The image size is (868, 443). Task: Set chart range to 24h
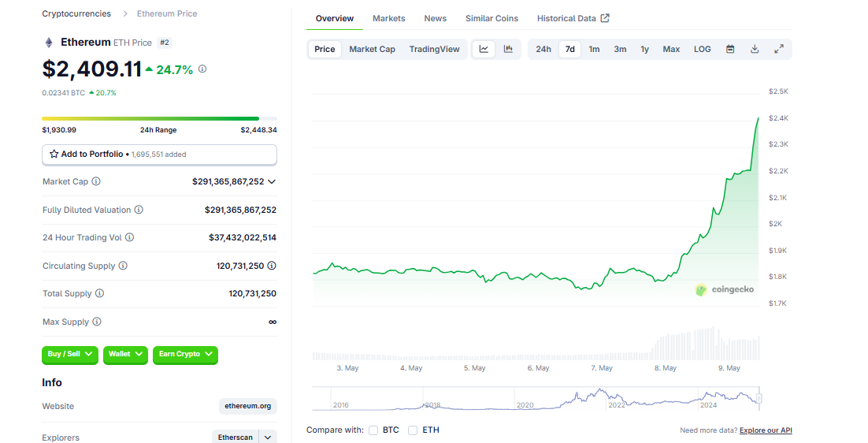pyautogui.click(x=543, y=49)
